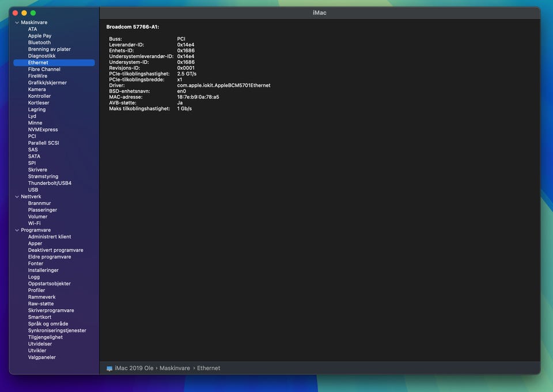Click the '2.5 GT/s' PCIe speed value

point(187,74)
